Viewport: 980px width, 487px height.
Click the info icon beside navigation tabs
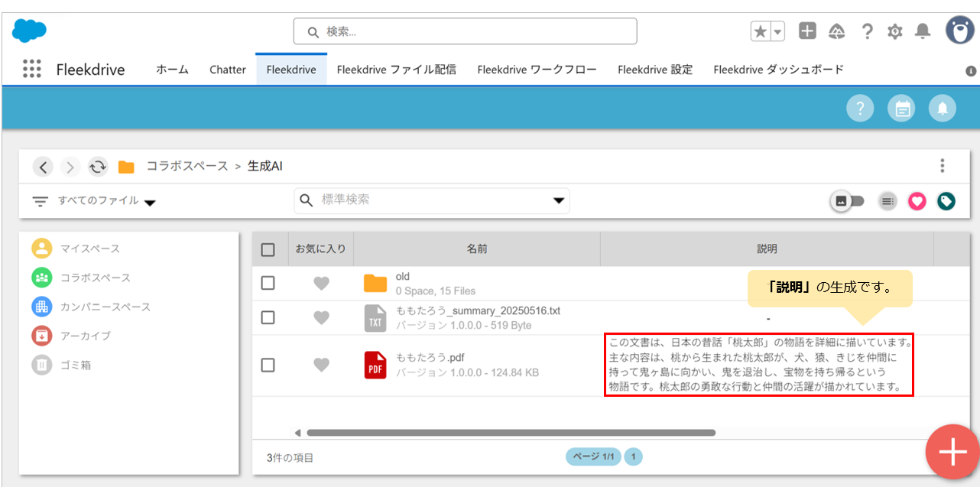click(971, 70)
